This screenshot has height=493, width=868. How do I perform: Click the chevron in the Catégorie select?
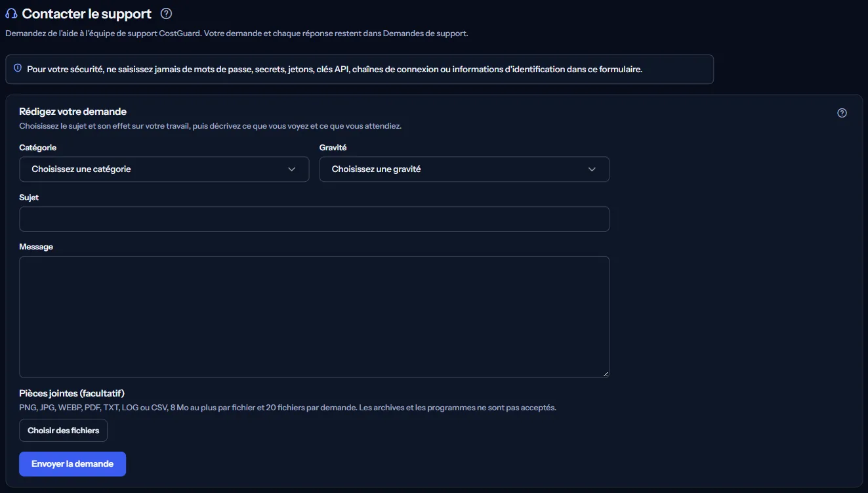pyautogui.click(x=292, y=169)
